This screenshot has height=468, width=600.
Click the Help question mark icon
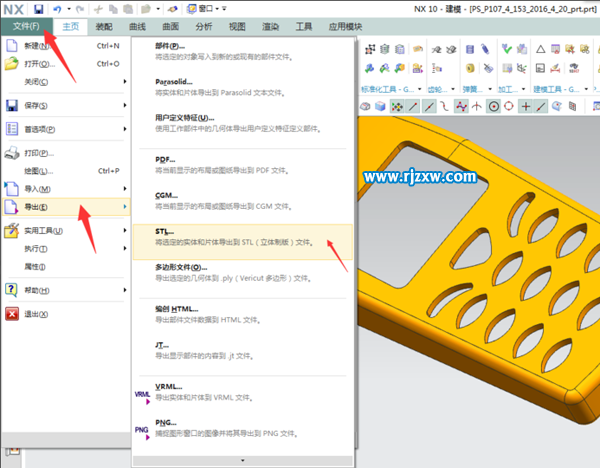(12, 289)
